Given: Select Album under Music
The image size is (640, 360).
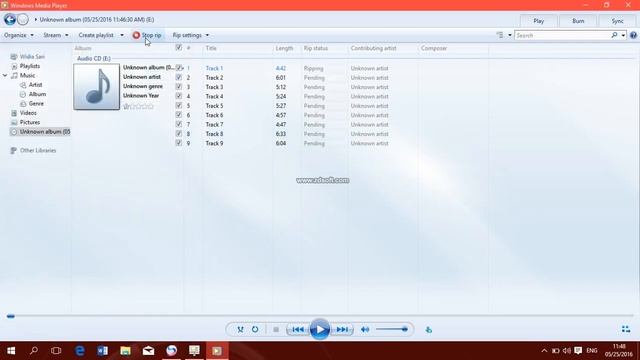Looking at the screenshot, I should pyautogui.click(x=37, y=94).
